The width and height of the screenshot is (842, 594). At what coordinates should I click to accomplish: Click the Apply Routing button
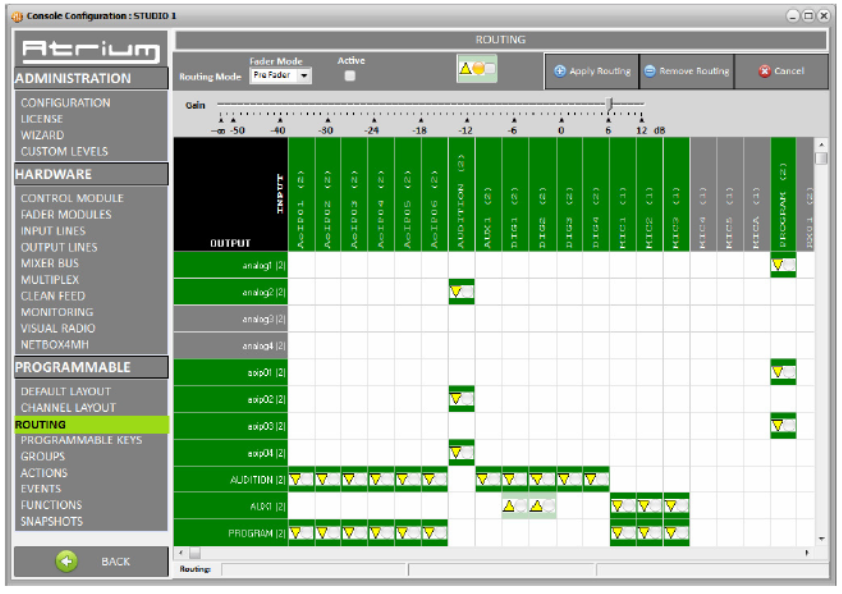pos(592,71)
